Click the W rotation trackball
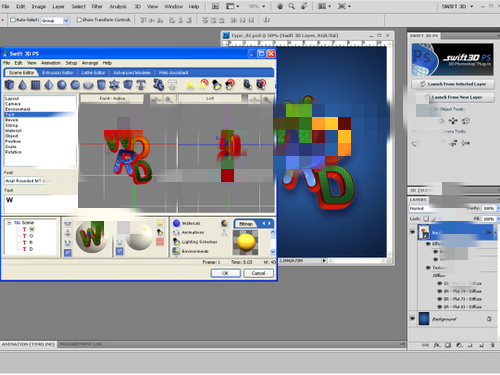Image resolution: width=500 pixels, height=375 pixels. coord(92,237)
